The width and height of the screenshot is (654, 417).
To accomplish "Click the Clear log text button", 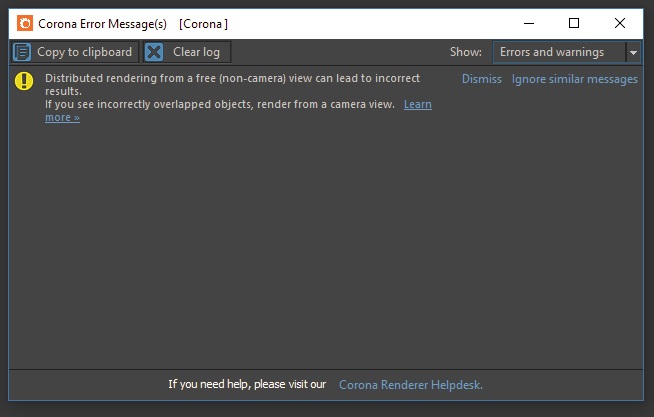I will [x=196, y=52].
